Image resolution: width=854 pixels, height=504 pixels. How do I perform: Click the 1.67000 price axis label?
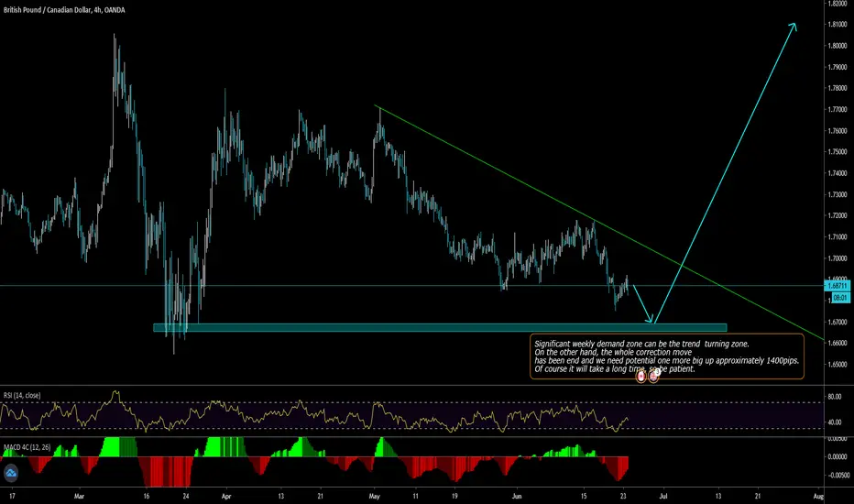(x=838, y=322)
